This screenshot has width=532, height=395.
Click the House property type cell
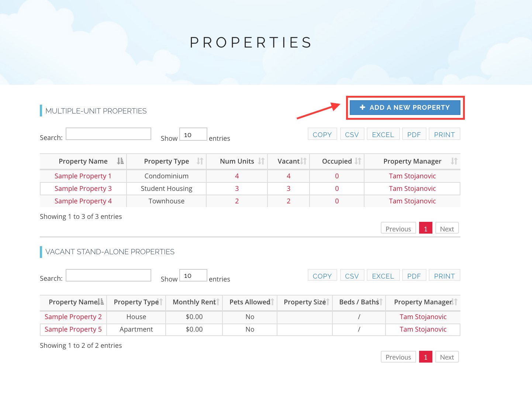(x=136, y=317)
